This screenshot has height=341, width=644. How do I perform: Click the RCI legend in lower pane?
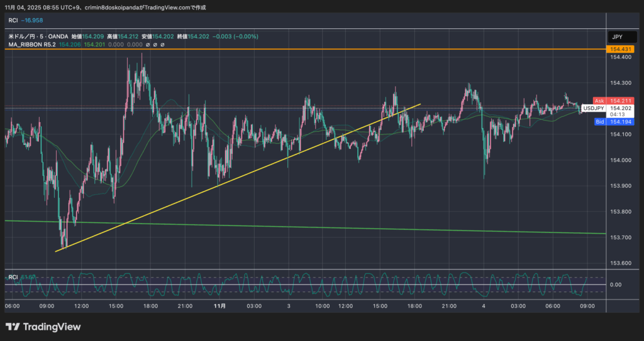[13, 276]
